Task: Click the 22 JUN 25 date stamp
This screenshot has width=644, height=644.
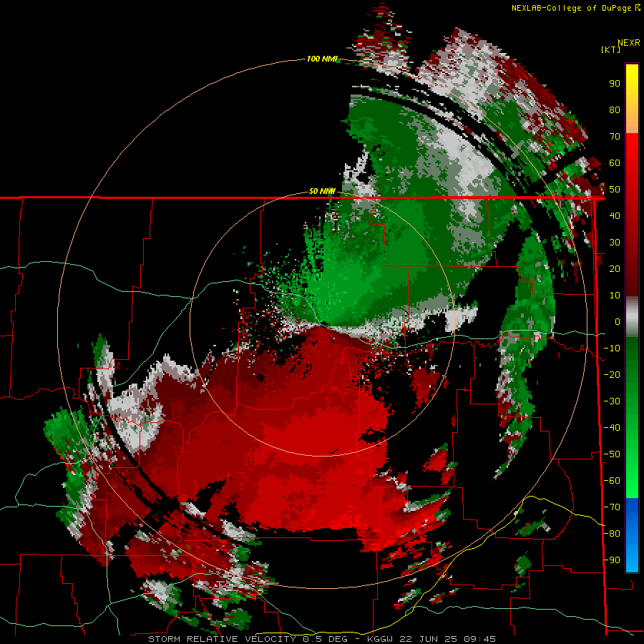Action: point(429,639)
